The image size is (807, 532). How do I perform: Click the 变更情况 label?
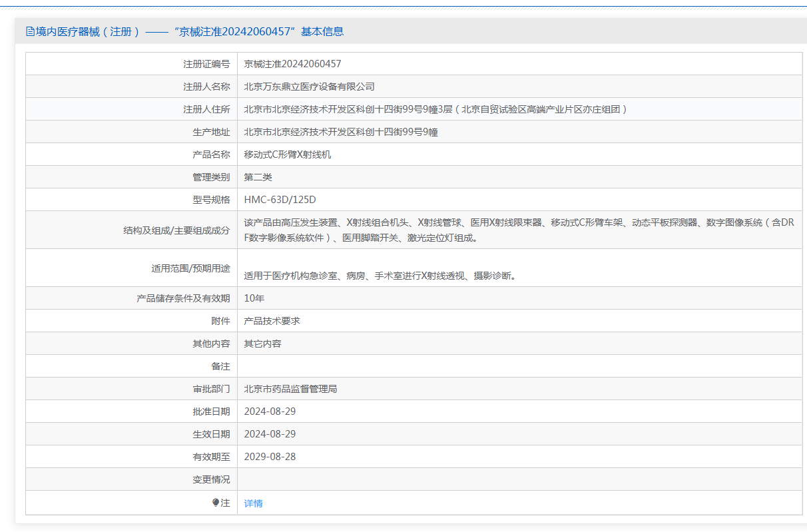click(211, 479)
